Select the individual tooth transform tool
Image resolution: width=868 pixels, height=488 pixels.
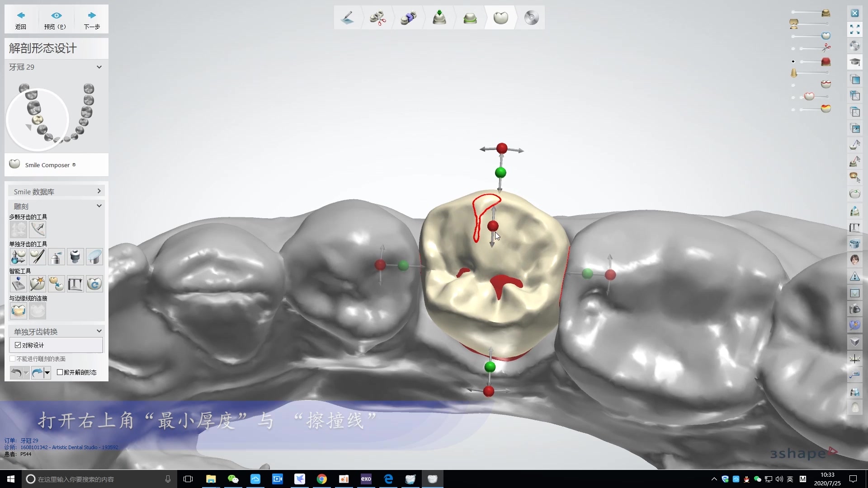click(18, 257)
